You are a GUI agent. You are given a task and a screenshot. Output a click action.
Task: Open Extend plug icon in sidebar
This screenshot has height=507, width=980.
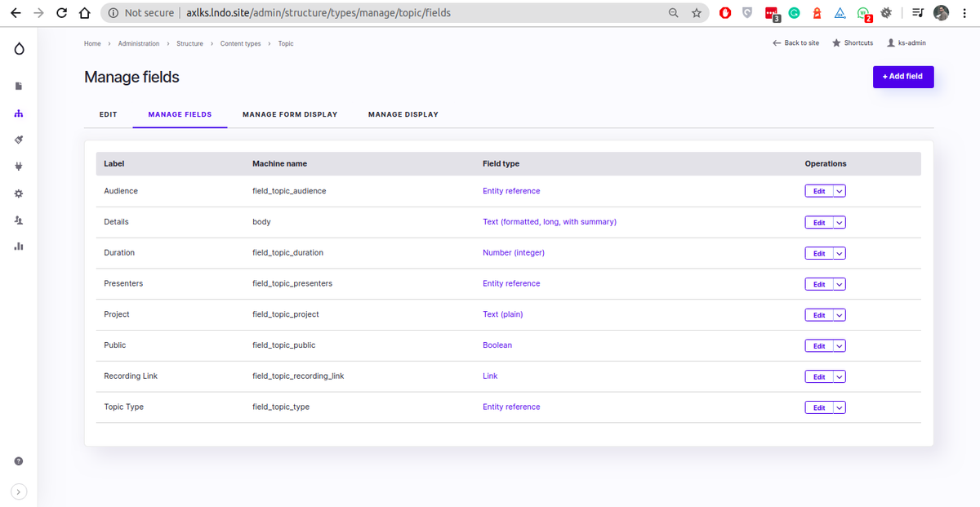19,167
